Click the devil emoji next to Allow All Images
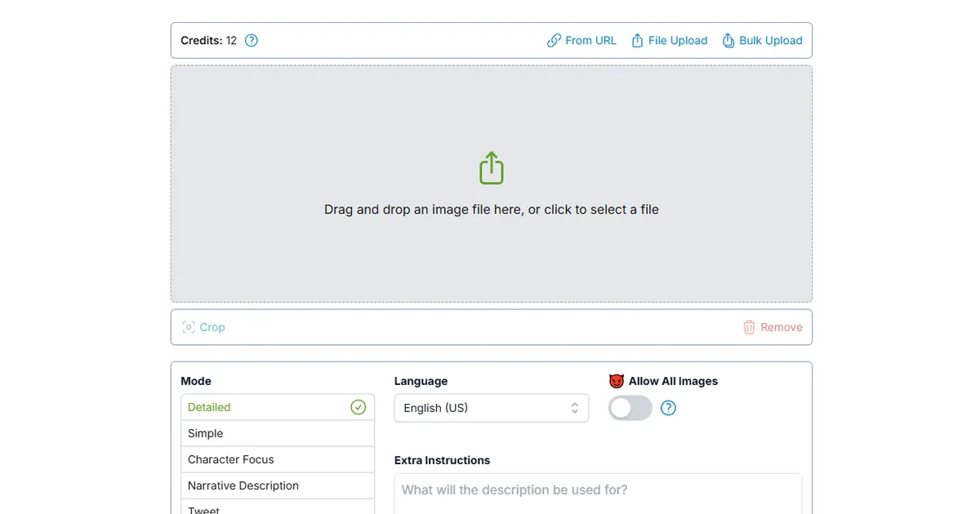 point(617,381)
